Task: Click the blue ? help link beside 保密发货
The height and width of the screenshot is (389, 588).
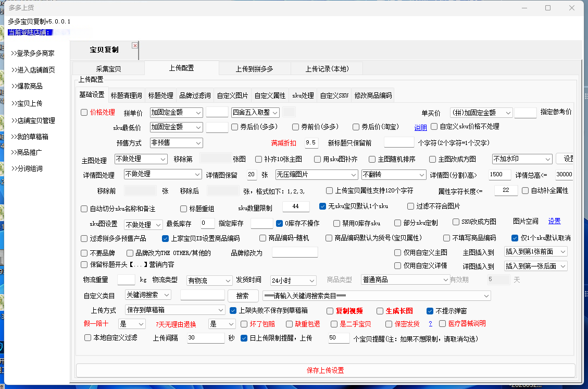Action: coord(430,324)
